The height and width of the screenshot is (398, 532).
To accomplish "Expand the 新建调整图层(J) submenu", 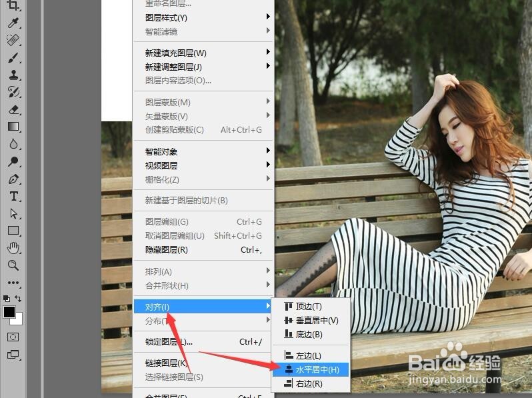I will pos(203,67).
